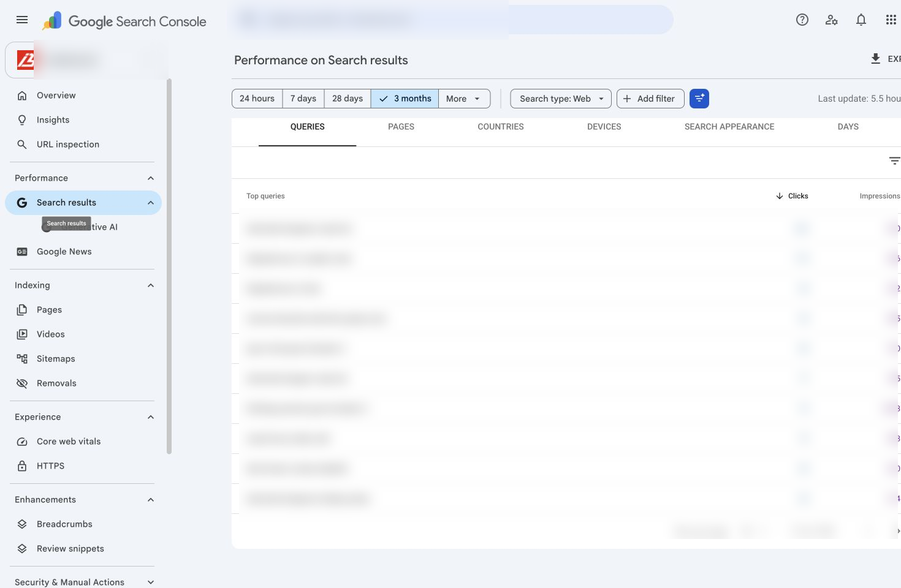This screenshot has height=588, width=901.
Task: Select the 24 hours date range
Action: [x=257, y=99]
